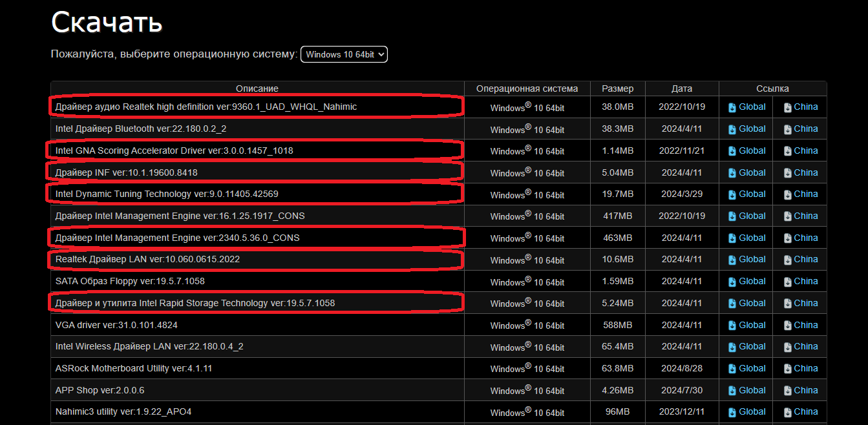The height and width of the screenshot is (425, 868).
Task: Click China download icon for Realtek audio driver
Action: coord(787,107)
